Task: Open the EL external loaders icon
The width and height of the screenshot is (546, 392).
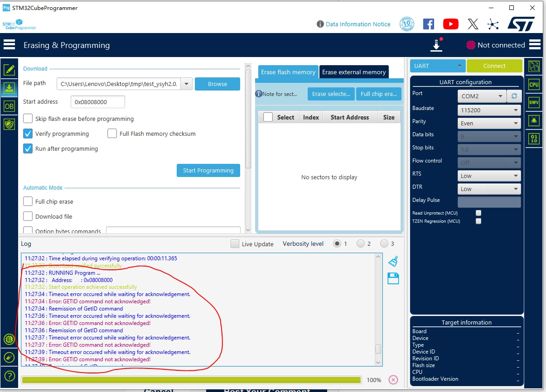Action: [x=9, y=339]
